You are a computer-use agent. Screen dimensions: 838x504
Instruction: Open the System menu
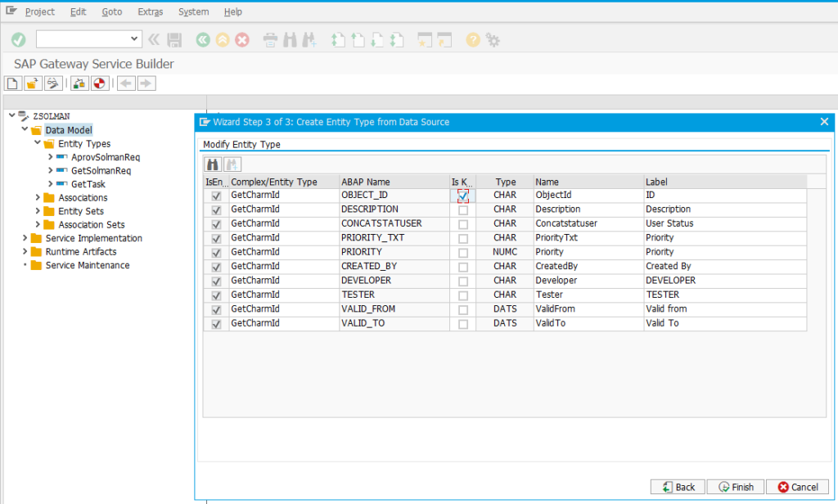(x=193, y=11)
